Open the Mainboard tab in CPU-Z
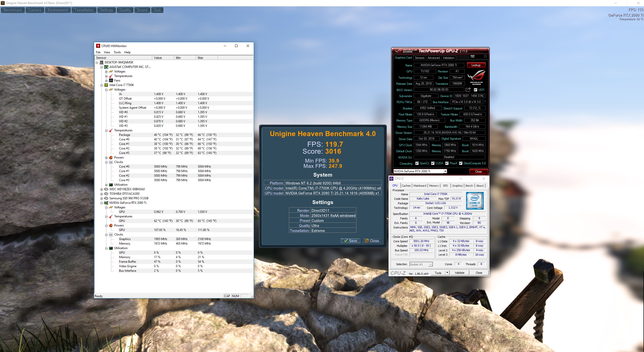The width and height of the screenshot is (644, 352). pyautogui.click(x=420, y=186)
